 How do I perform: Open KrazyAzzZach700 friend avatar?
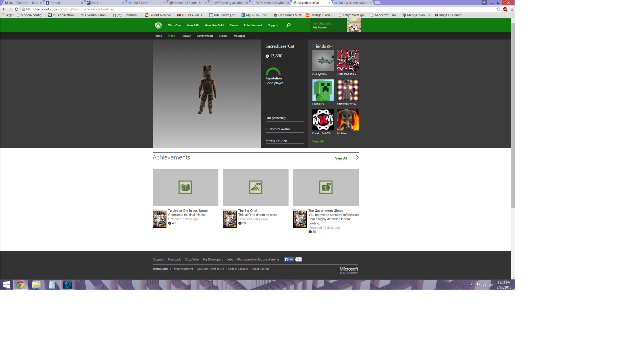(323, 120)
